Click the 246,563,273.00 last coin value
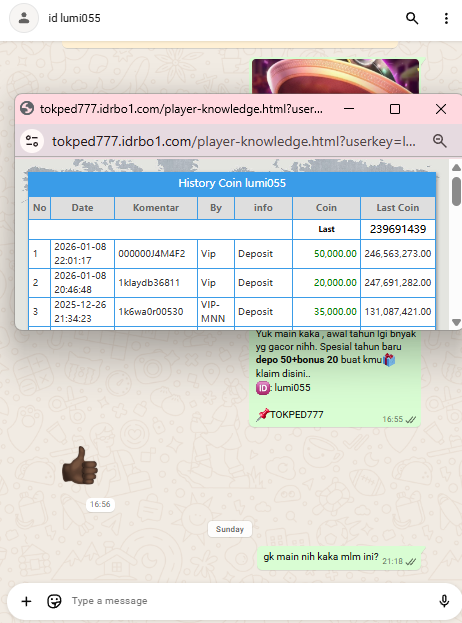 pos(398,253)
